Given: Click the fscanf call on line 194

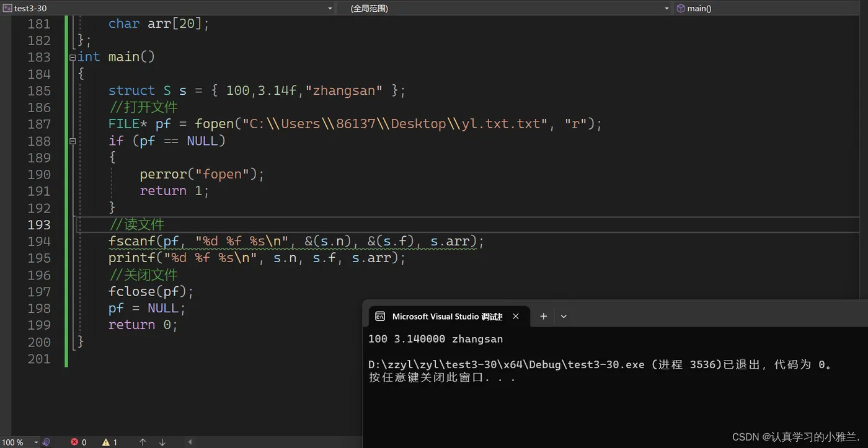Looking at the screenshot, I should [x=296, y=241].
